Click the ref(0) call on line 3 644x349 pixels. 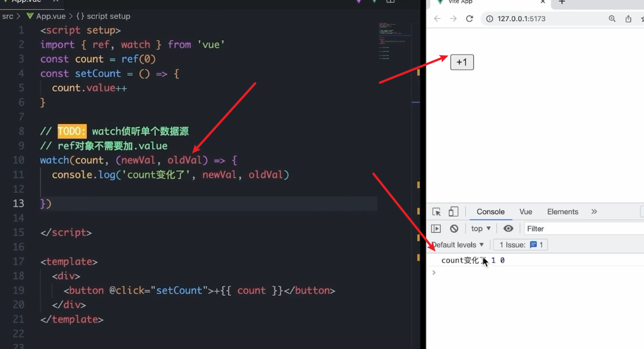tap(138, 59)
